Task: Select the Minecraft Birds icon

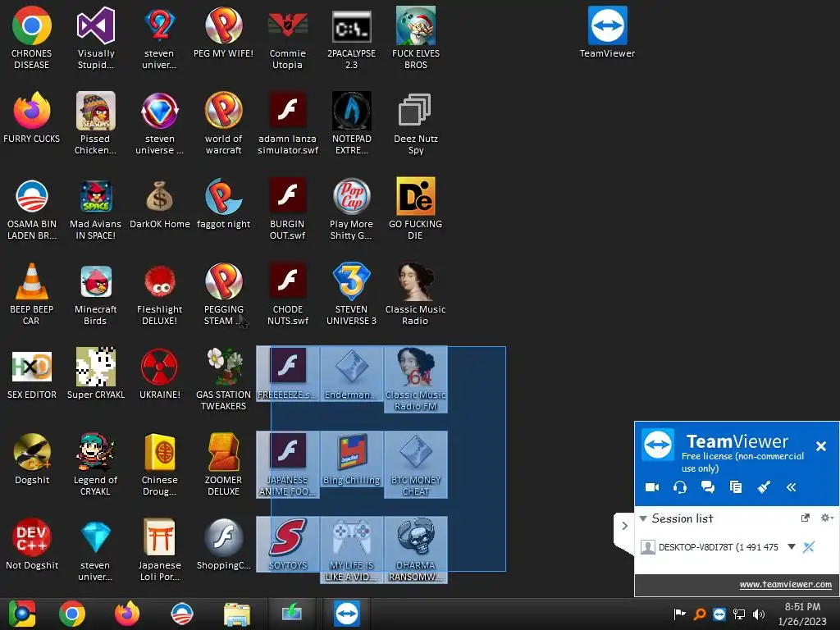Action: 95,294
